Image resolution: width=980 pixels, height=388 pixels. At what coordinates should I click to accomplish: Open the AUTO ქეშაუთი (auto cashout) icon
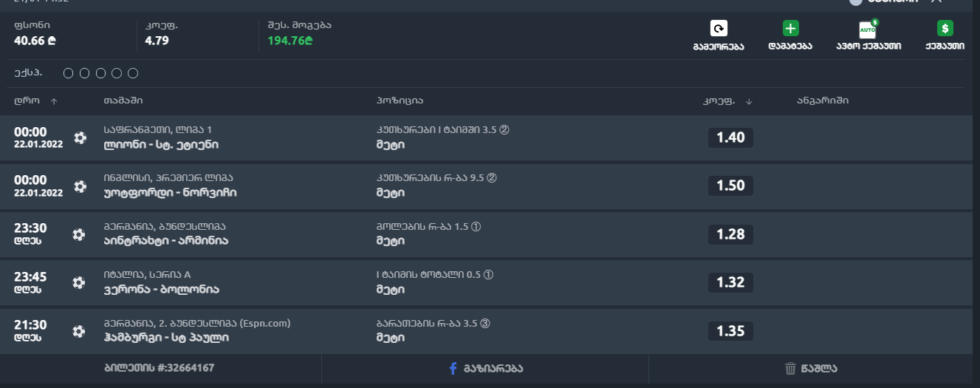(x=868, y=30)
